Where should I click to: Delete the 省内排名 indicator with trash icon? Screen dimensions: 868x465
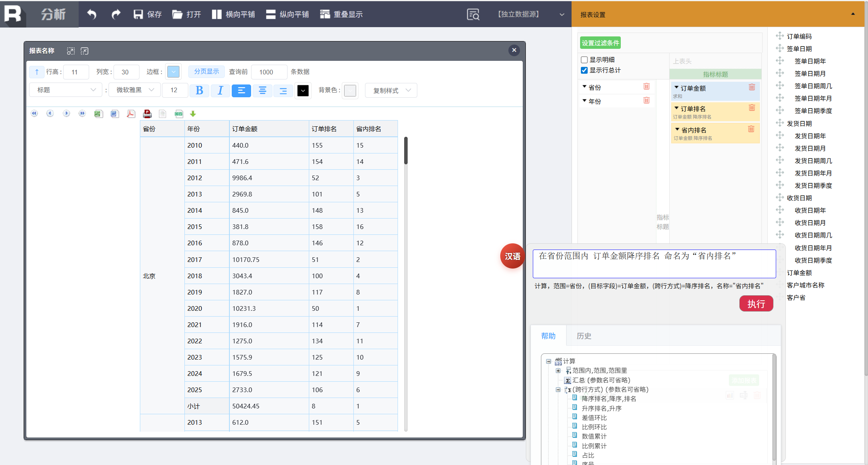751,129
